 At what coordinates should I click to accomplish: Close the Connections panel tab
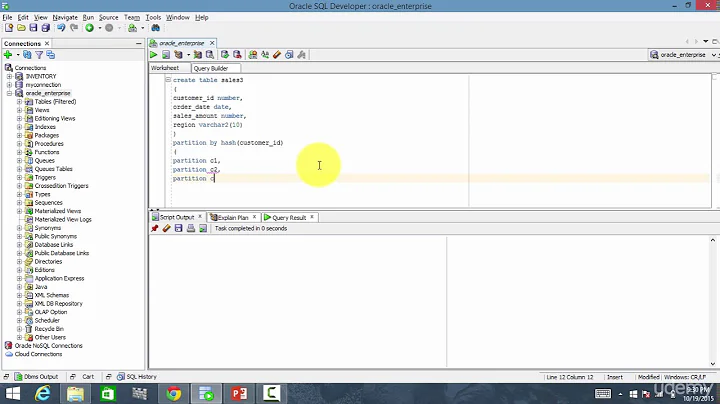pyautogui.click(x=47, y=43)
